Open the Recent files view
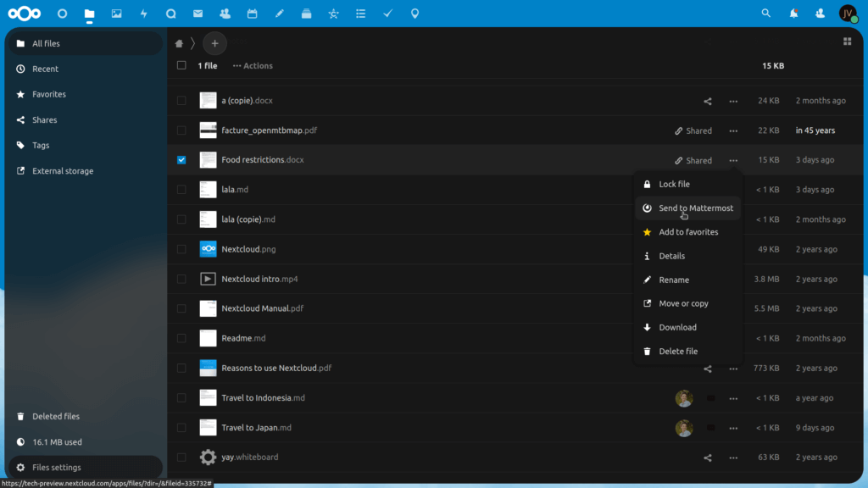This screenshot has height=488, width=868. tap(86, 69)
